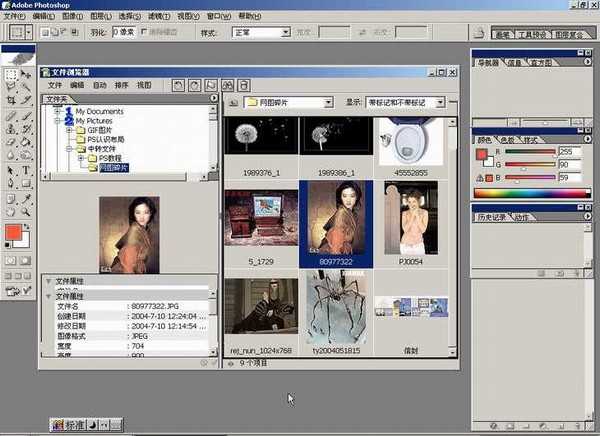The height and width of the screenshot is (436, 600).
Task: Click the rotate counterclockwise icon in the file browser
Action: pyautogui.click(x=178, y=85)
